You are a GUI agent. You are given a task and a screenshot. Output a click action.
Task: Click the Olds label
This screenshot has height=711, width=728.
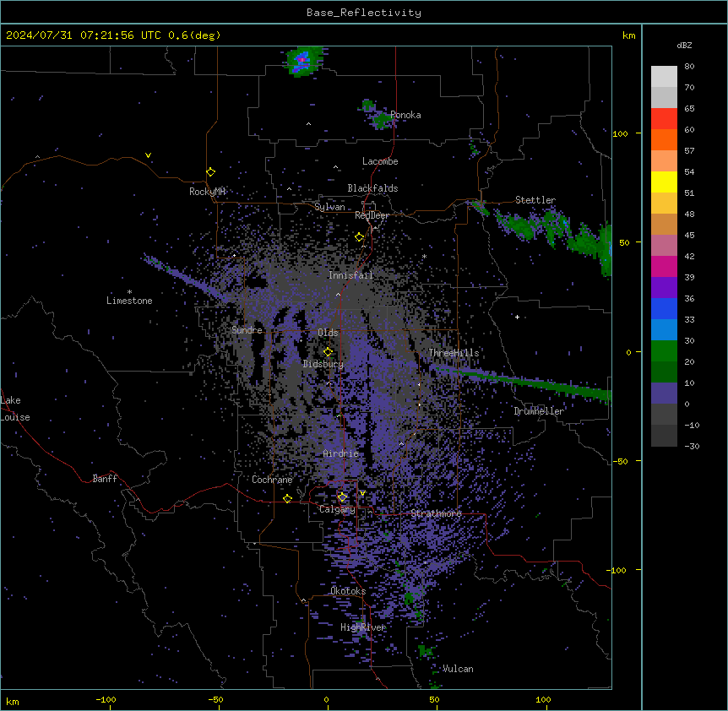(x=328, y=333)
